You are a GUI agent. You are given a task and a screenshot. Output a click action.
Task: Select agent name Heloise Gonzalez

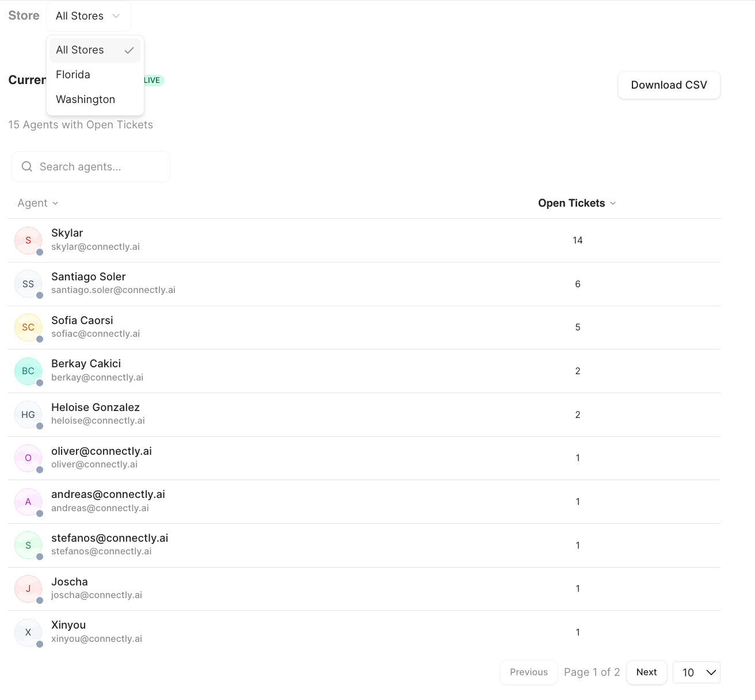(x=96, y=408)
